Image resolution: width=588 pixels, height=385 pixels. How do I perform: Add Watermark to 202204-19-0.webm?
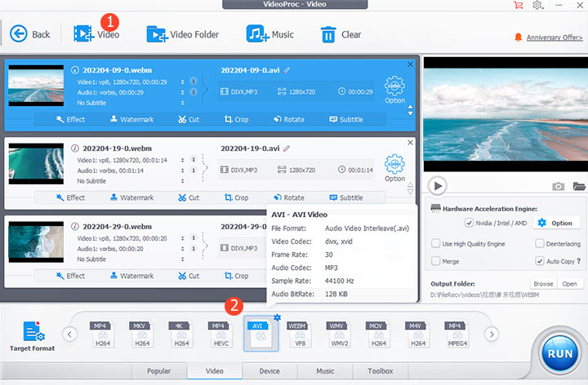coord(132,197)
